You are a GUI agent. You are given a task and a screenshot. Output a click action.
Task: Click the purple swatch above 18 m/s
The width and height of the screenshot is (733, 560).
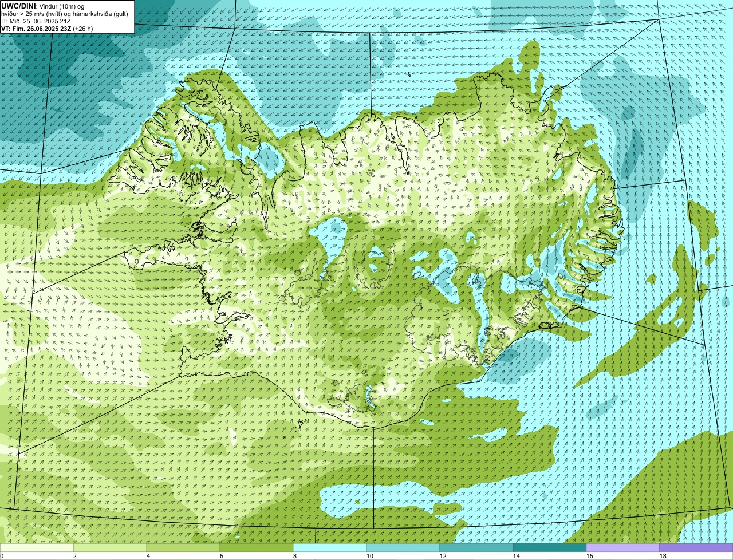[x=696, y=547]
